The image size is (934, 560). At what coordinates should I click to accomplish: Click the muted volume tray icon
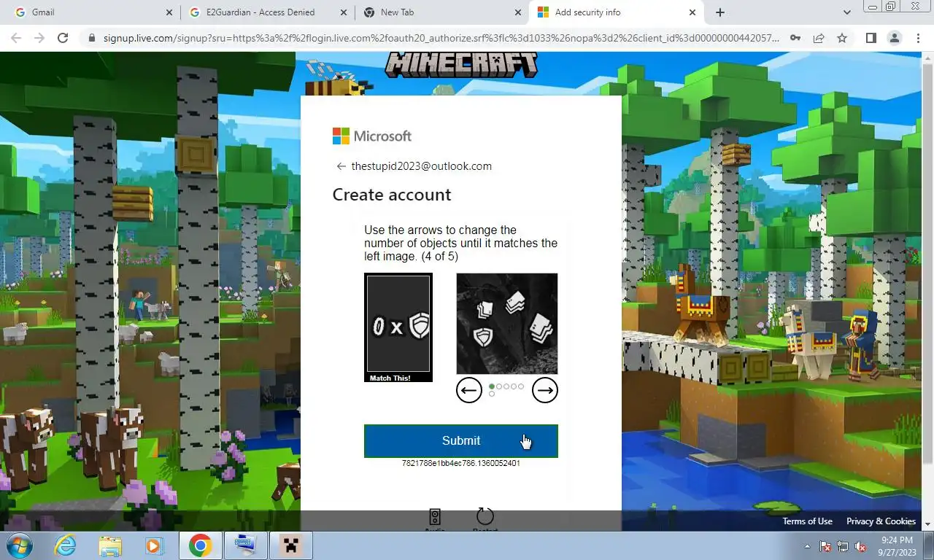click(x=860, y=546)
